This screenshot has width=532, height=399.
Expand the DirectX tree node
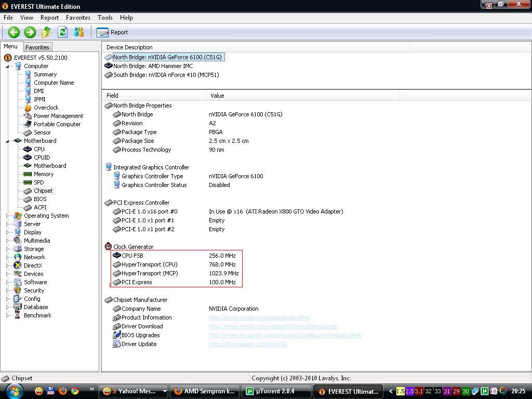7,265
